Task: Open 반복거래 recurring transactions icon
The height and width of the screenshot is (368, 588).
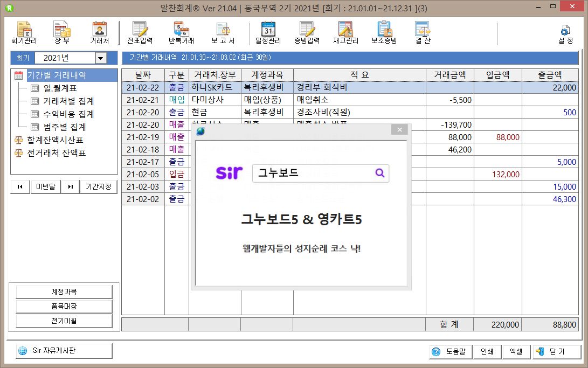Action: coord(181,32)
